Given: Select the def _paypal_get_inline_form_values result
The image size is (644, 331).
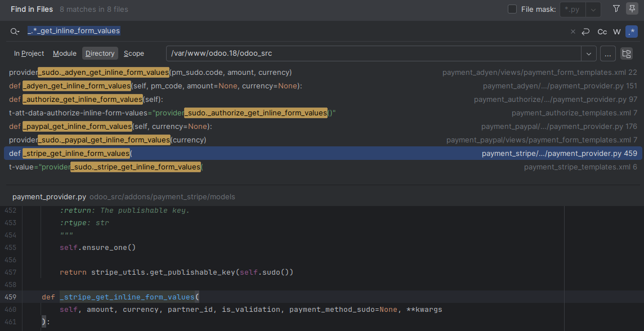Looking at the screenshot, I should coord(323,127).
